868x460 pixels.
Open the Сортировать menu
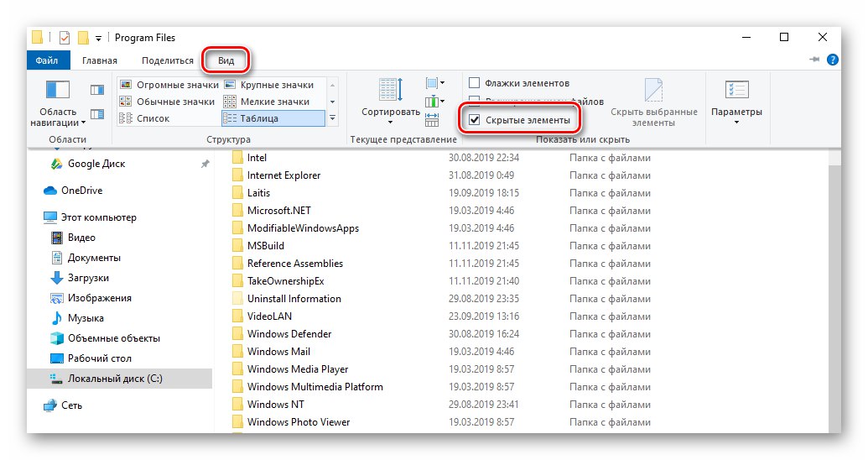(x=390, y=101)
